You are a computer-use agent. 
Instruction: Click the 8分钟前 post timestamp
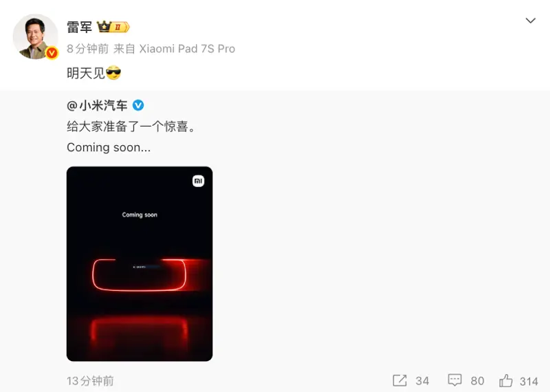tap(88, 49)
